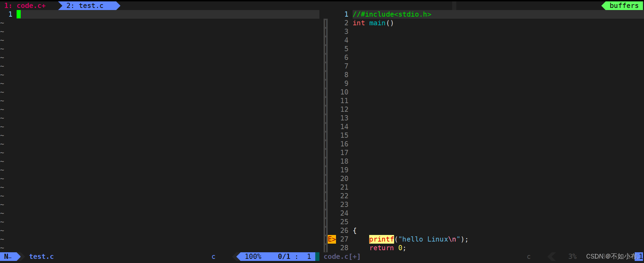Viewport: 644px width, 263px height.
Task: Click line number 13 in right pane
Action: (344, 118)
